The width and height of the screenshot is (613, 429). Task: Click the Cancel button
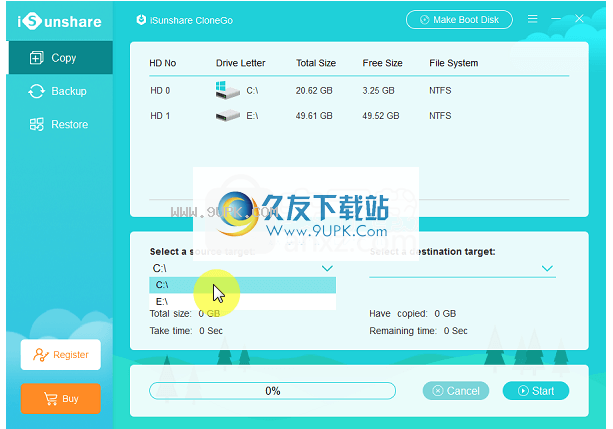tap(456, 391)
